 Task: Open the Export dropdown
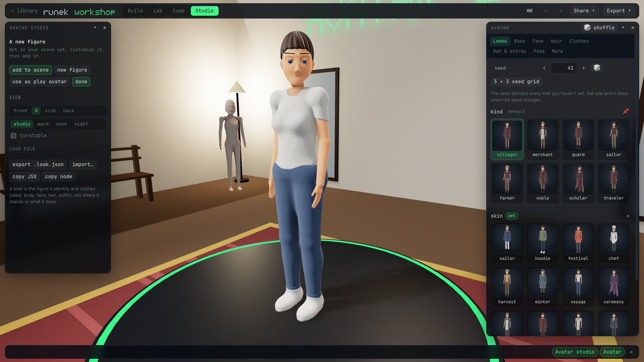pyautogui.click(x=619, y=11)
